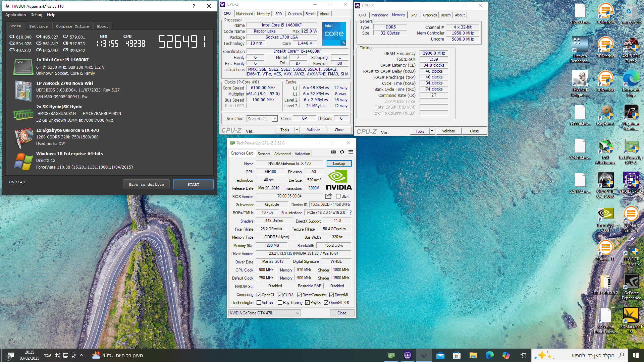This screenshot has height=362, width=644.
Task: Open Socket #1 selection dropdown
Action: pyautogui.click(x=262, y=119)
